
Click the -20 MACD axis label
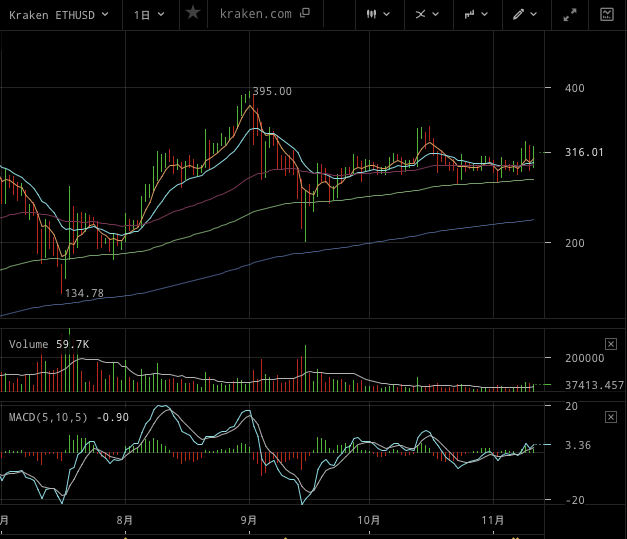575,500
